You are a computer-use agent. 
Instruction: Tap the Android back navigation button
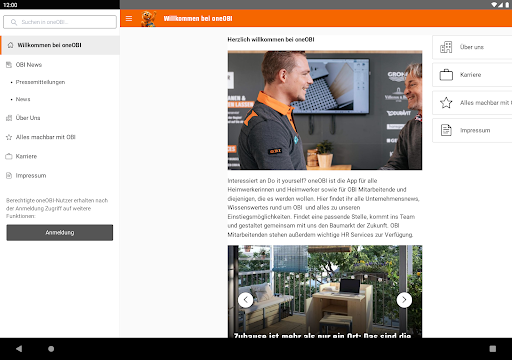click(x=19, y=349)
